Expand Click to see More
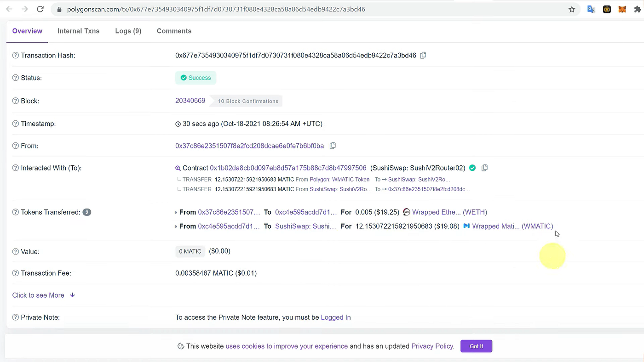 point(44,295)
